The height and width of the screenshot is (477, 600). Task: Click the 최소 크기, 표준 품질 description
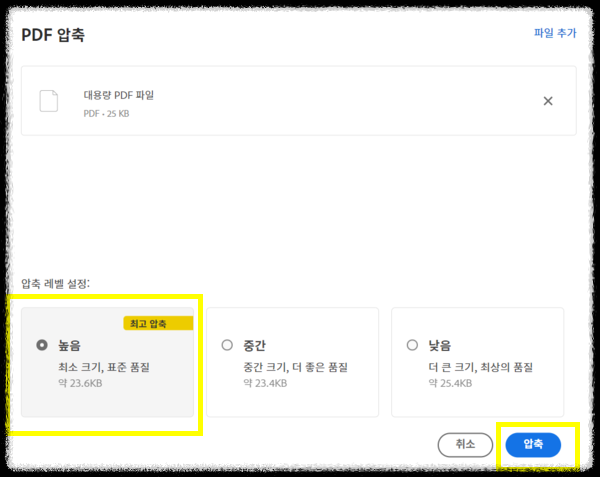pos(104,367)
